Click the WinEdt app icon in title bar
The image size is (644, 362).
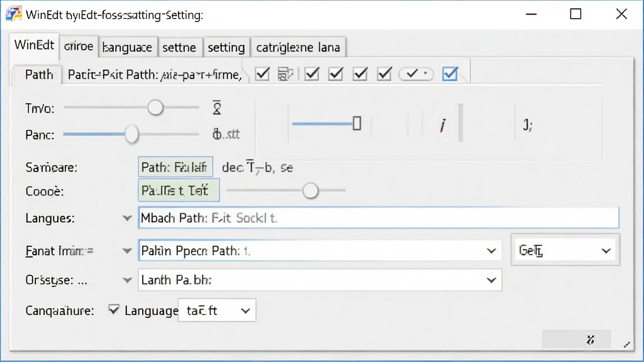click(13, 14)
